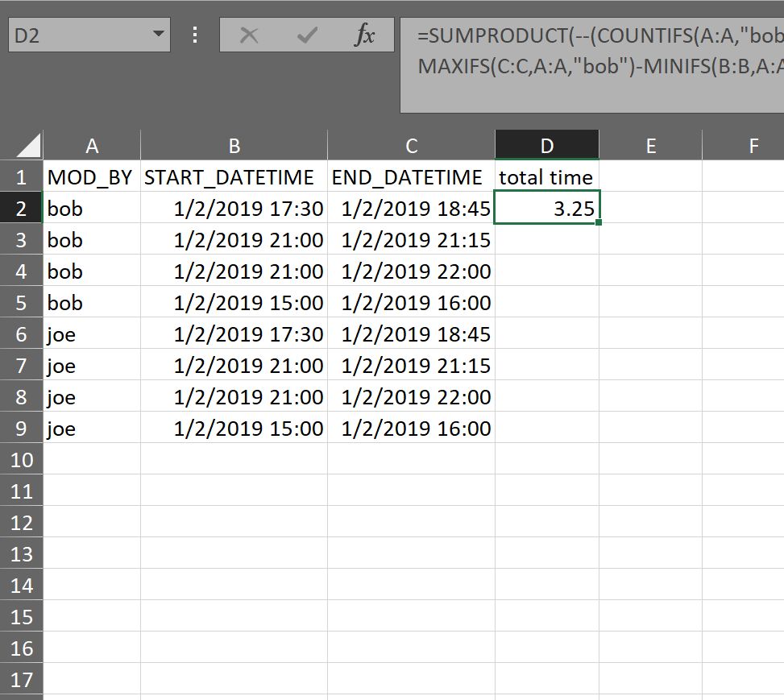
Task: Click start time 21:00 in row 4
Action: (x=234, y=271)
